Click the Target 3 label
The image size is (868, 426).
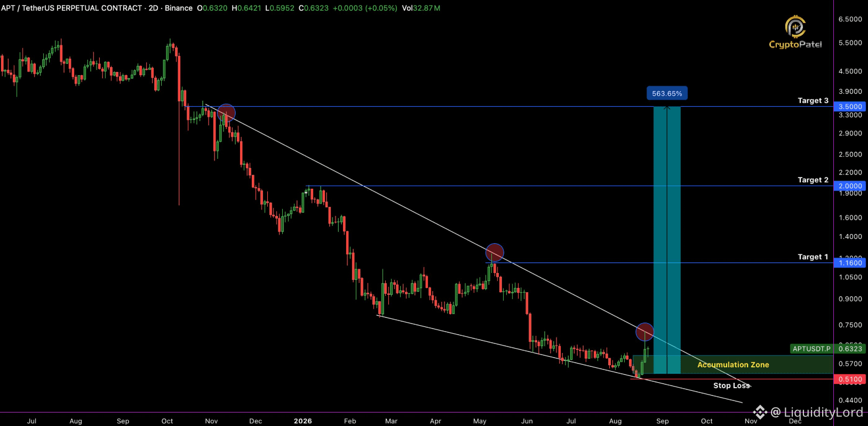[813, 100]
